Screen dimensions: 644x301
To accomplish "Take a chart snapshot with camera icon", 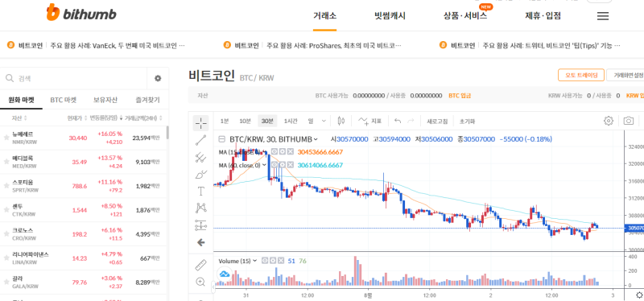I will pos(628,121).
